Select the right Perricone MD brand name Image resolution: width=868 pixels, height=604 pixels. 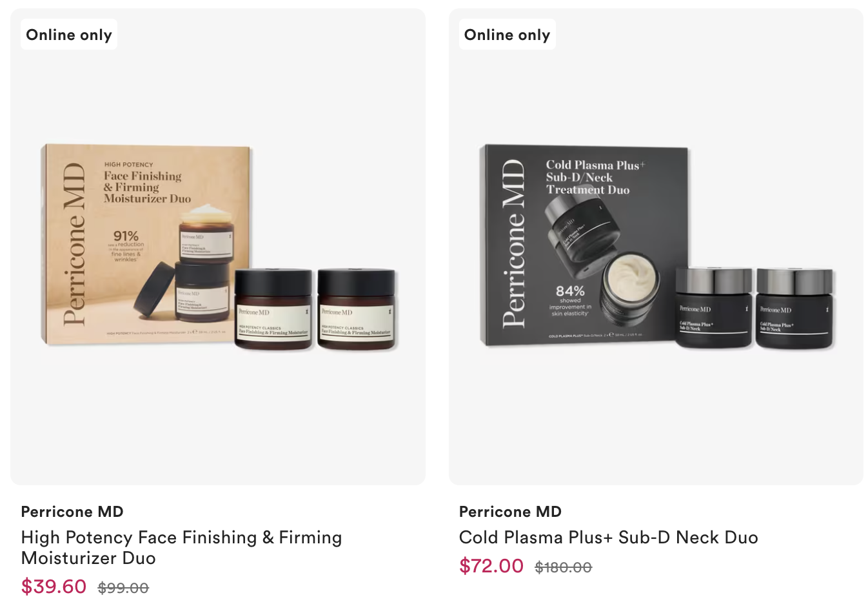[x=510, y=512]
